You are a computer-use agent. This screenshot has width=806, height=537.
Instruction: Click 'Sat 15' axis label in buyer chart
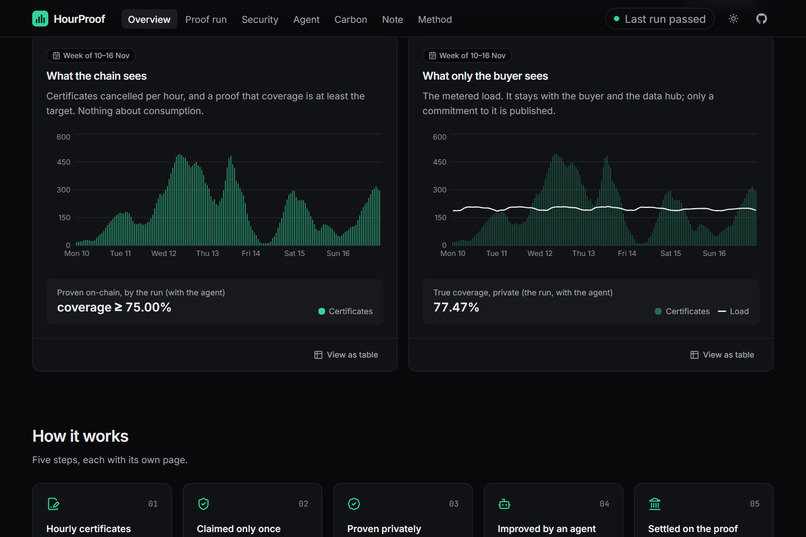670,253
